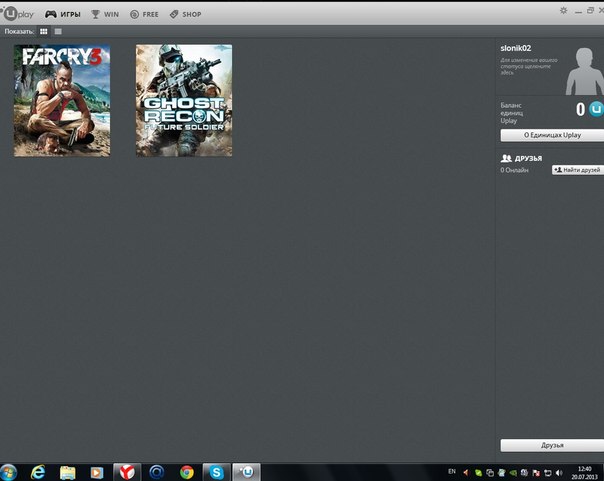This screenshot has height=481, width=604.
Task: Click the volume speaker tray icon
Action: tap(559, 473)
